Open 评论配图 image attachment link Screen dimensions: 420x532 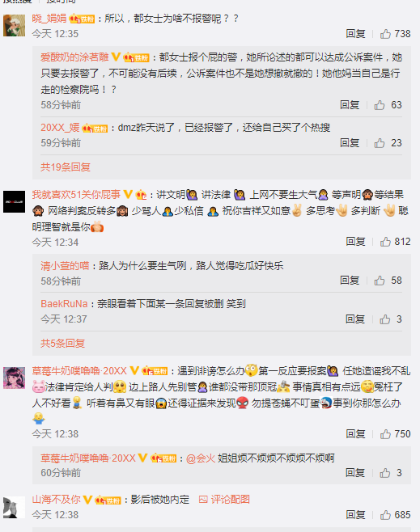(x=224, y=499)
